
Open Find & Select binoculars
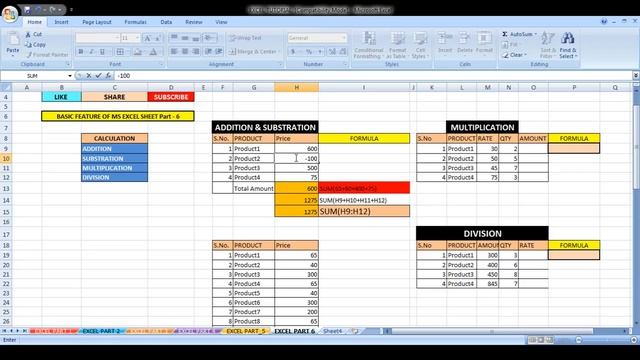point(568,45)
